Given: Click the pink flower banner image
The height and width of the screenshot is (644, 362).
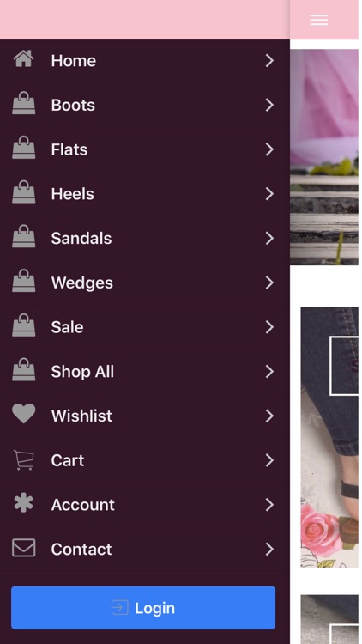Looking at the screenshot, I should point(324,157).
